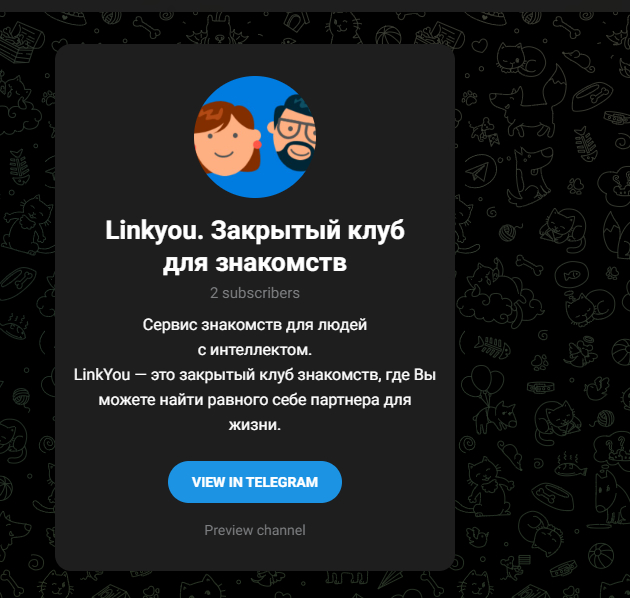Viewport: 630px width, 598px height.
Task: Open channel via VIEW IN TELEGRAM button
Action: [x=255, y=482]
